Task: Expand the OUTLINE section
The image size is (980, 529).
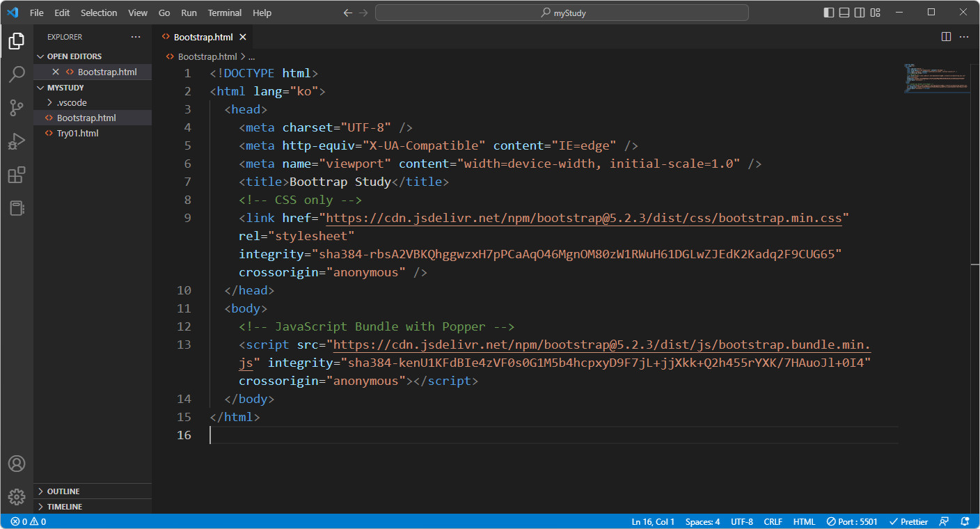Action: coord(93,491)
